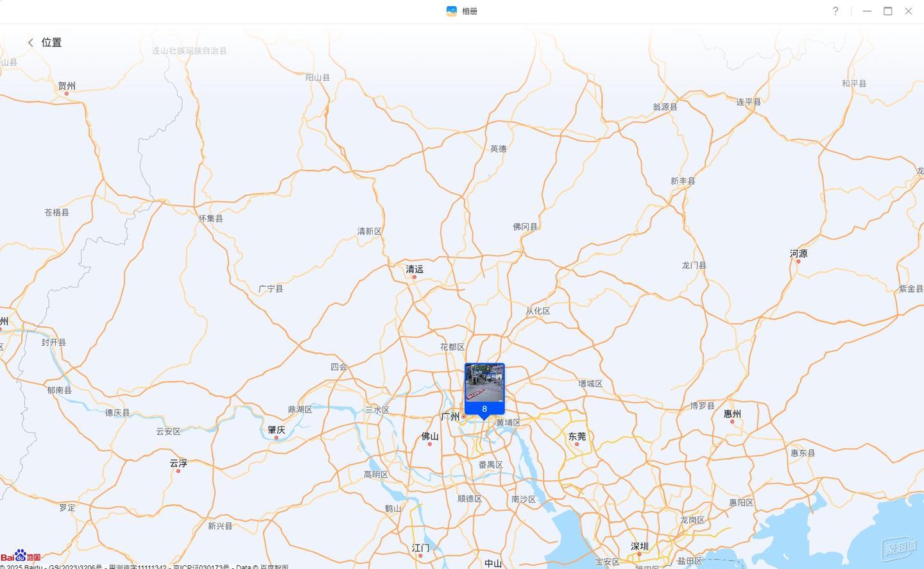
Task: Click the 增城区 district label
Action: 590,384
